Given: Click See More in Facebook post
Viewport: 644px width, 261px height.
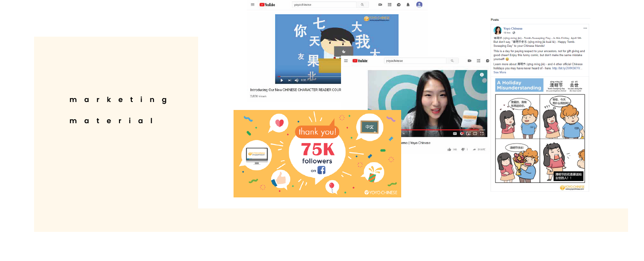Looking at the screenshot, I should (x=500, y=72).
